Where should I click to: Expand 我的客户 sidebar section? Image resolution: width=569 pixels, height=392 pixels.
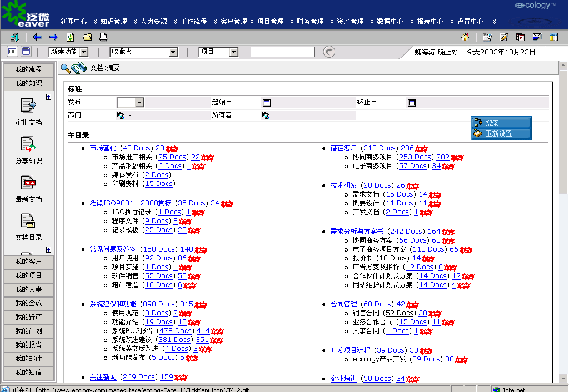29,262
